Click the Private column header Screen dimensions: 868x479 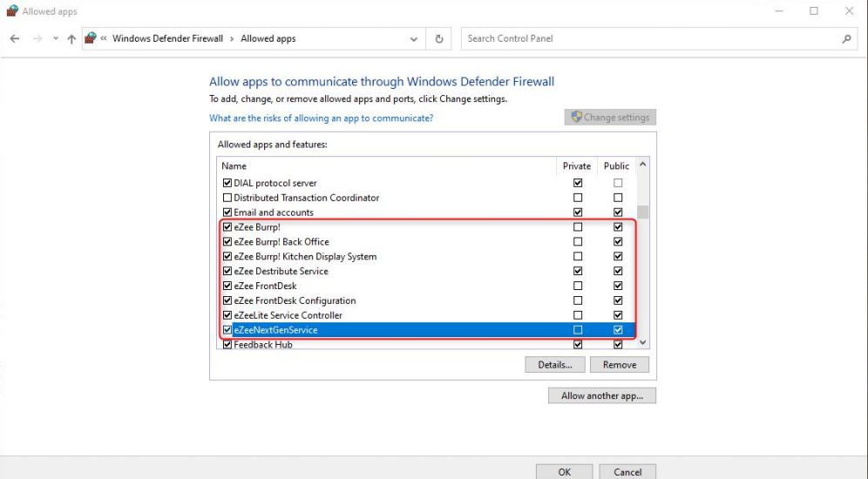577,166
